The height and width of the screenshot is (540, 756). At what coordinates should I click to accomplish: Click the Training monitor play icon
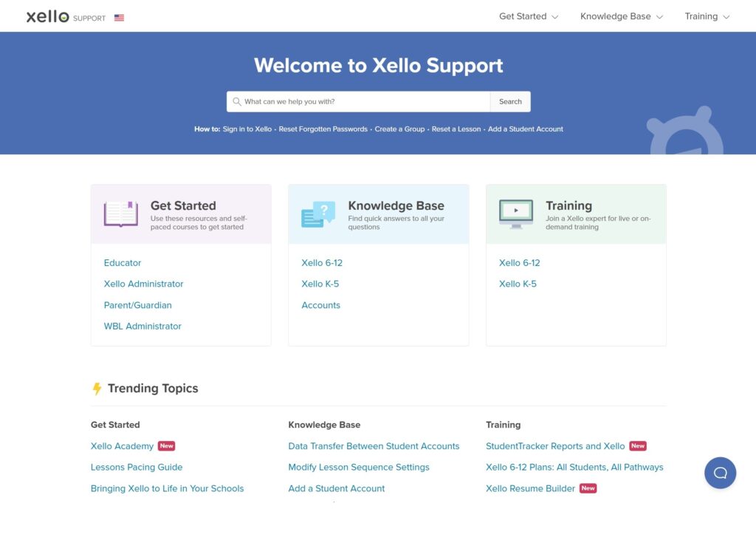(x=516, y=213)
